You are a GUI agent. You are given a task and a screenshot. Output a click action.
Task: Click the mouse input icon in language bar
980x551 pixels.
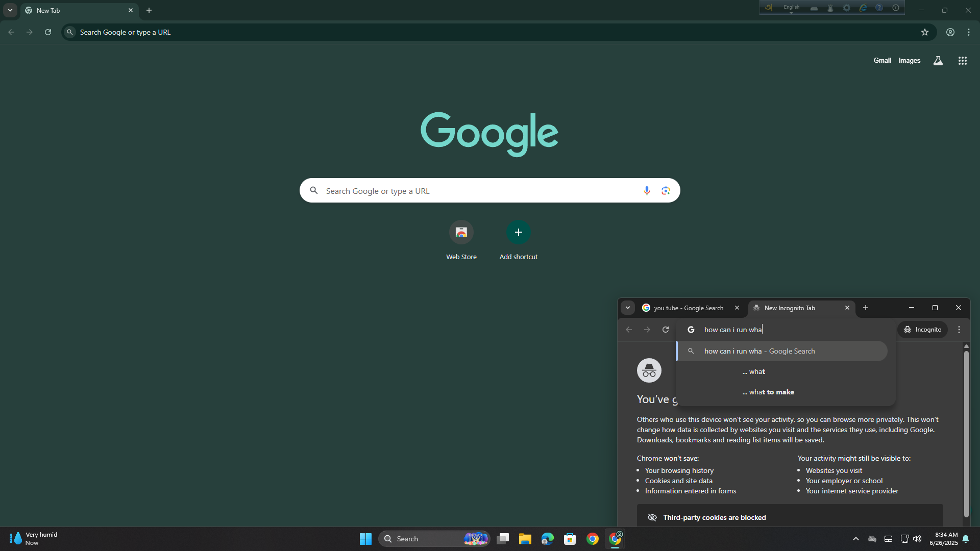(830, 8)
